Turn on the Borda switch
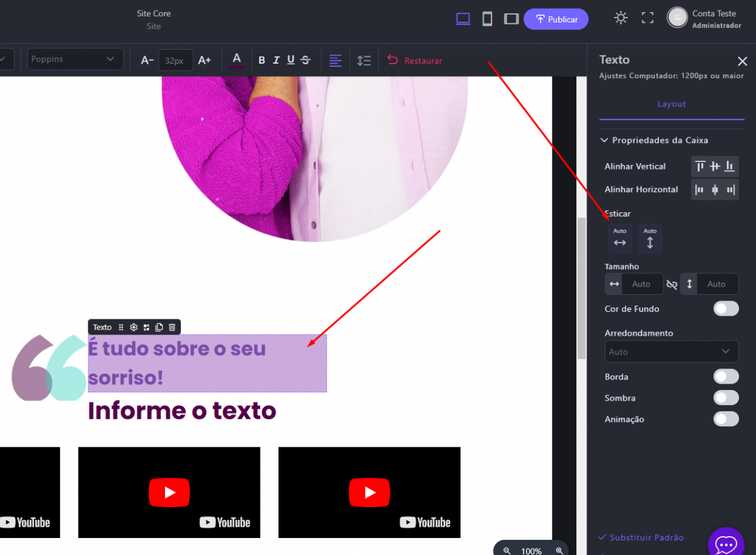756x555 pixels. coord(726,377)
